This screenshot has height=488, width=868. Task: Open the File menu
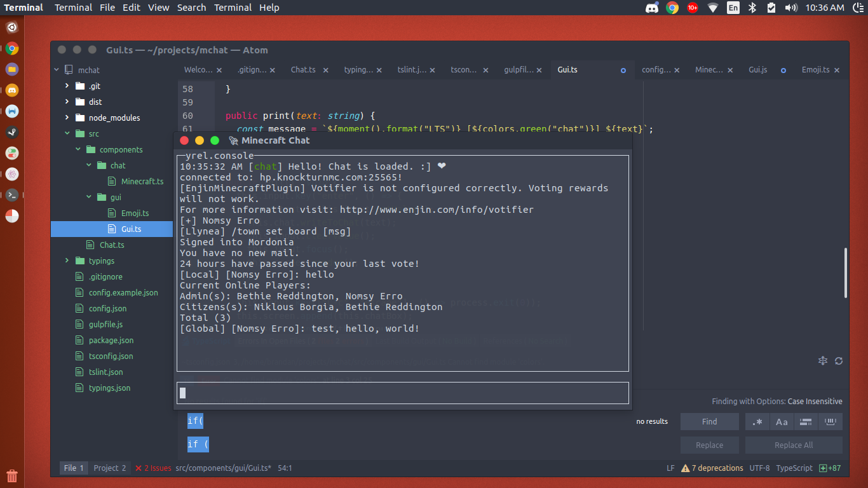[107, 8]
